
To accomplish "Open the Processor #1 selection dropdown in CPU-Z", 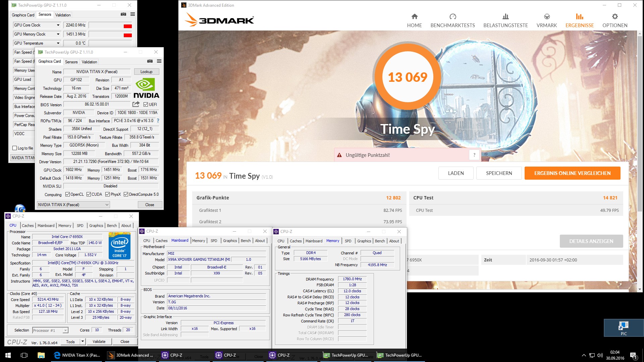I will 50,330.
